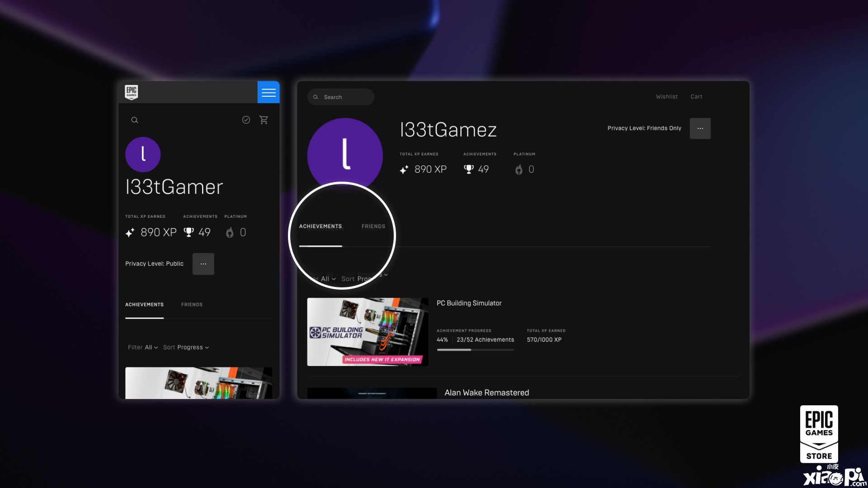Click the 23/52 Achievements text
The width and height of the screenshot is (868, 488).
485,340
